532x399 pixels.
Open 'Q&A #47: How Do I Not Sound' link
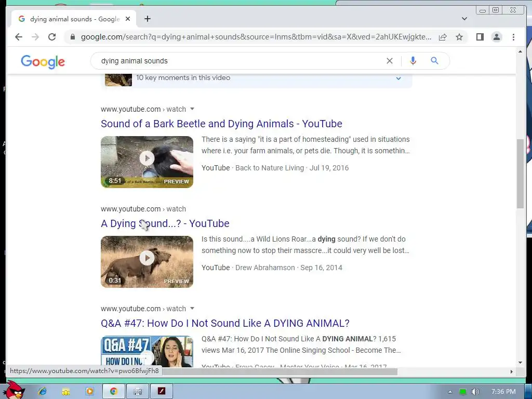[225, 323]
